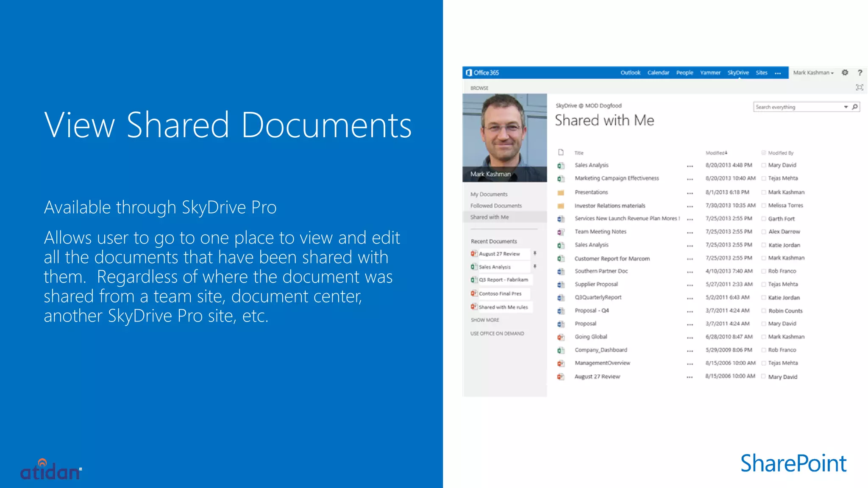Open the Yammer navigation item
The image size is (868, 488).
point(710,72)
